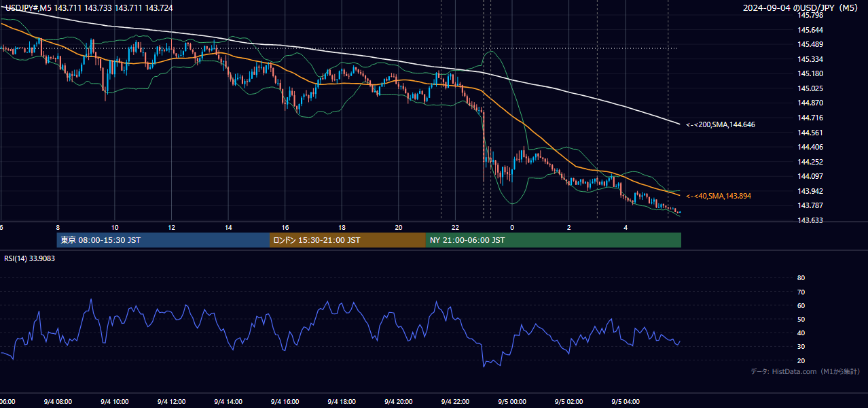
Task: Click the RSI scale value 70
Action: (x=801, y=292)
